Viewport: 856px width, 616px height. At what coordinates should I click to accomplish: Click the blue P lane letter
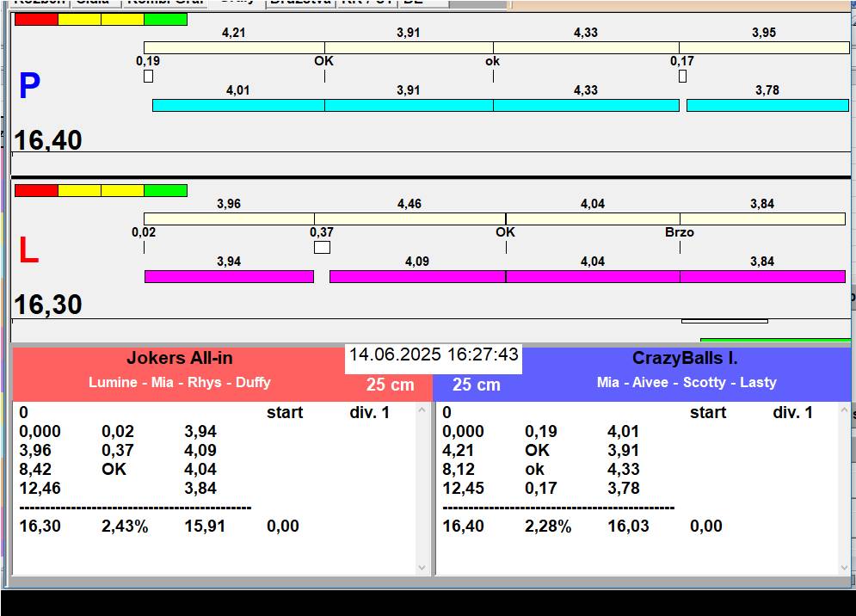[x=29, y=86]
